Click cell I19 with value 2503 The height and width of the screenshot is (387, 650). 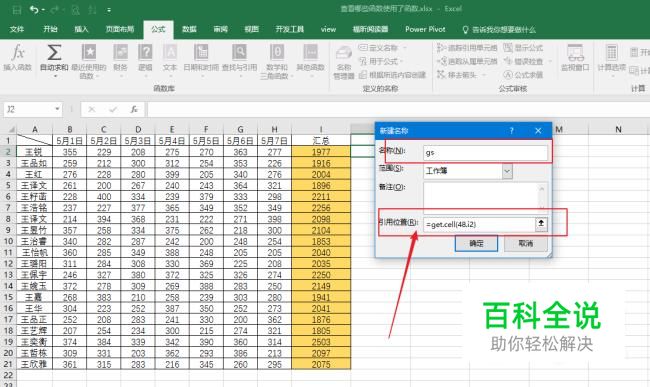click(x=321, y=342)
